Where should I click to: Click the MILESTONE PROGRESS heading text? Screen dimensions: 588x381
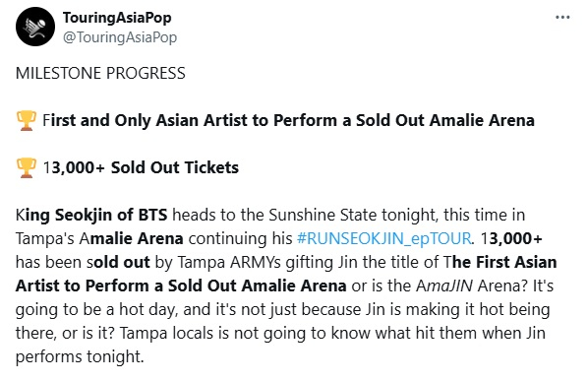pyautogui.click(x=100, y=73)
